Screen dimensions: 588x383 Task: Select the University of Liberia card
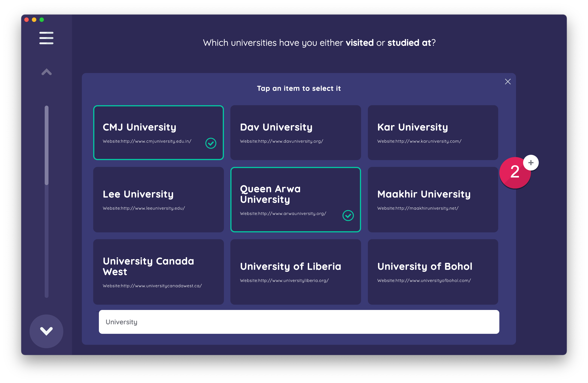pos(296,272)
